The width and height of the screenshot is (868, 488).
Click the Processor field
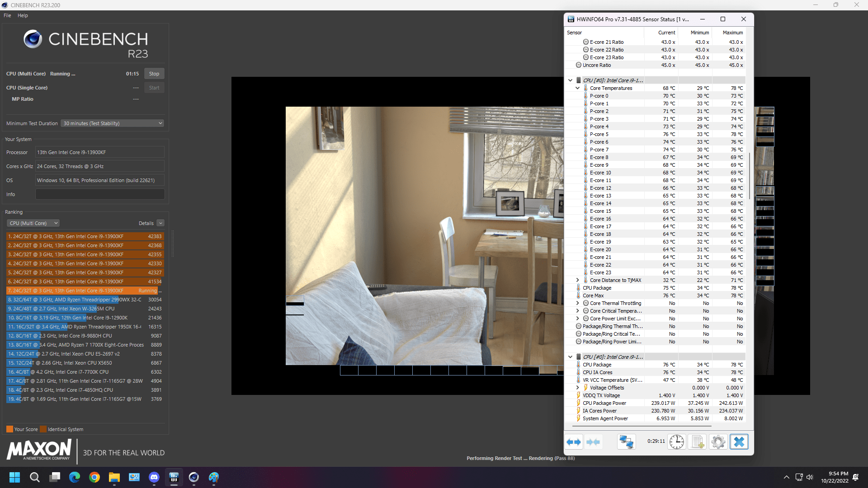click(100, 152)
